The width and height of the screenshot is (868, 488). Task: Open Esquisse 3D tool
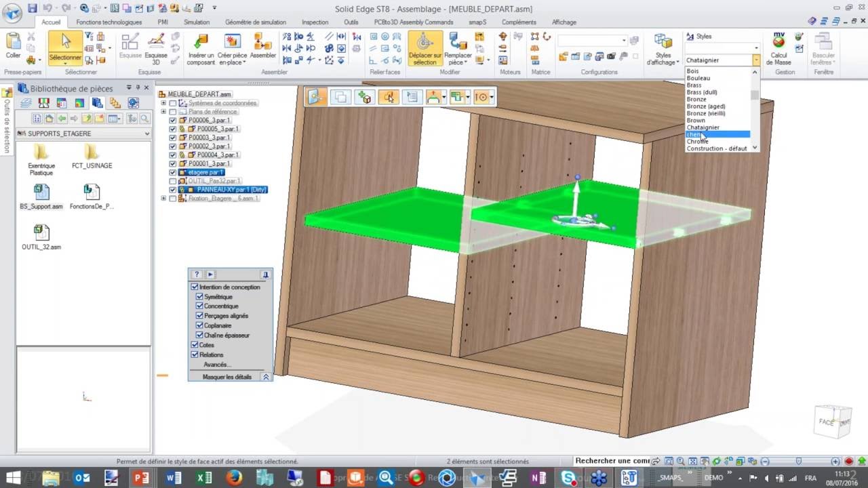[x=156, y=48]
